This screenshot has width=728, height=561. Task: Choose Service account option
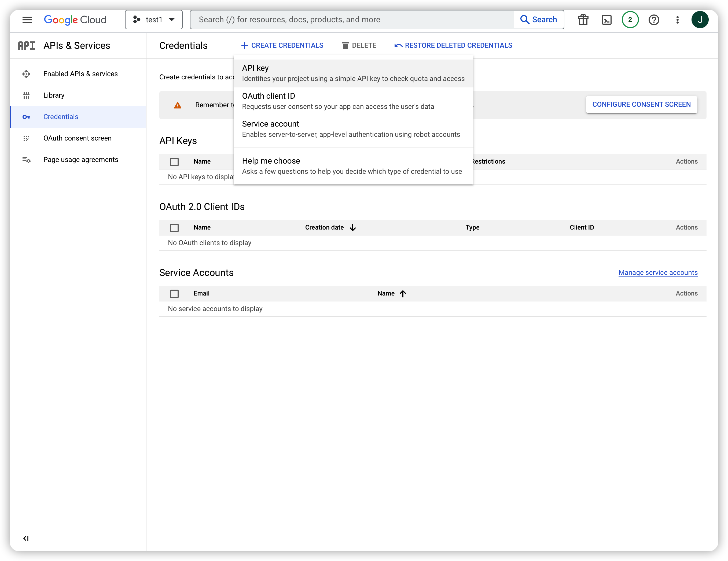click(x=353, y=129)
